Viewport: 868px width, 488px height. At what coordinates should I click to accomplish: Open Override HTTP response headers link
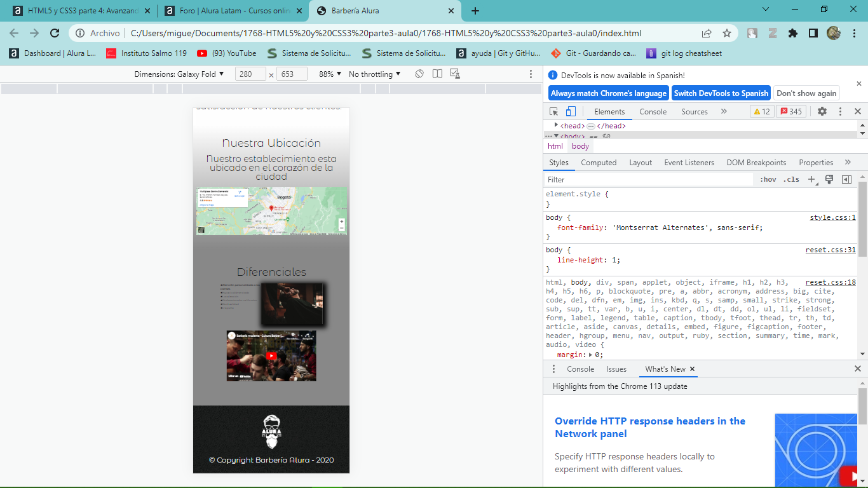pyautogui.click(x=650, y=427)
